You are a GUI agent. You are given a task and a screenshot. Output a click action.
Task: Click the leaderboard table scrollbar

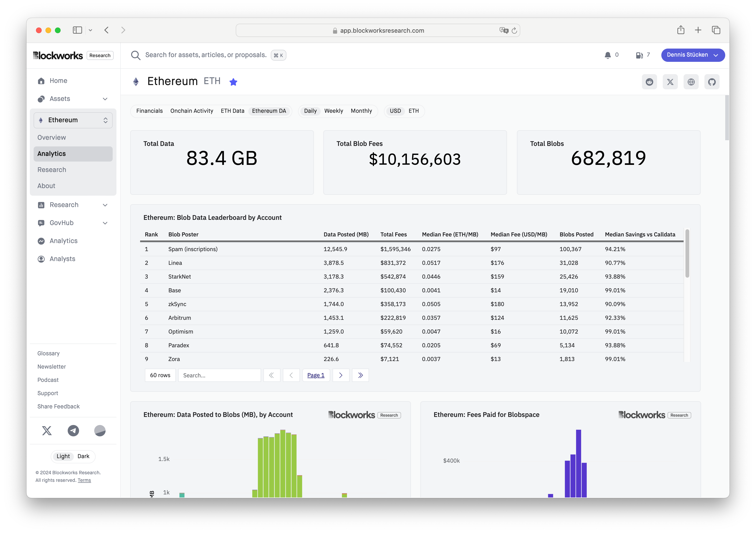687,253
